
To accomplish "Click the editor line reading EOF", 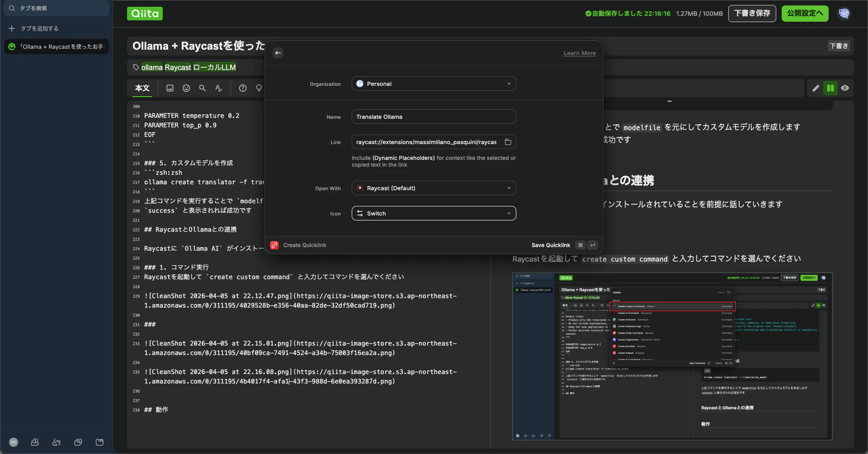I will (150, 135).
